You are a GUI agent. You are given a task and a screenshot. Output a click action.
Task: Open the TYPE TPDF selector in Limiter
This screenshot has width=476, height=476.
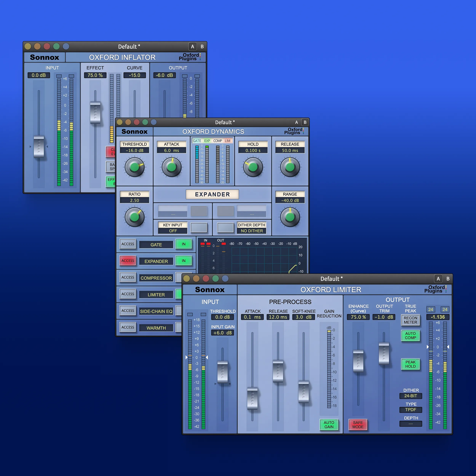tap(411, 410)
